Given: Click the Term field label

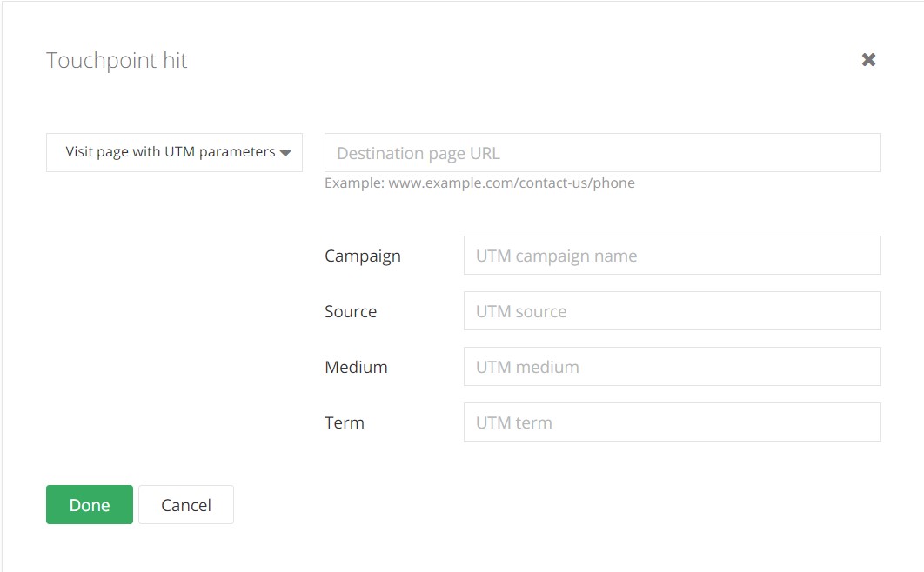Looking at the screenshot, I should click(x=345, y=422).
